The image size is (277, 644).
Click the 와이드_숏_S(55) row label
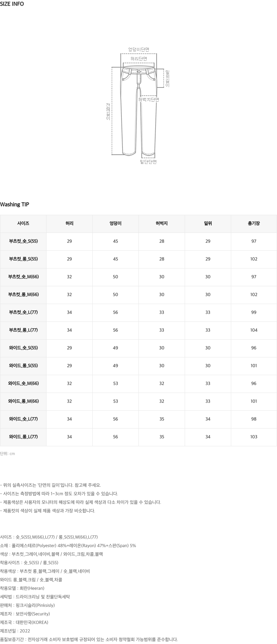pyautogui.click(x=23, y=348)
